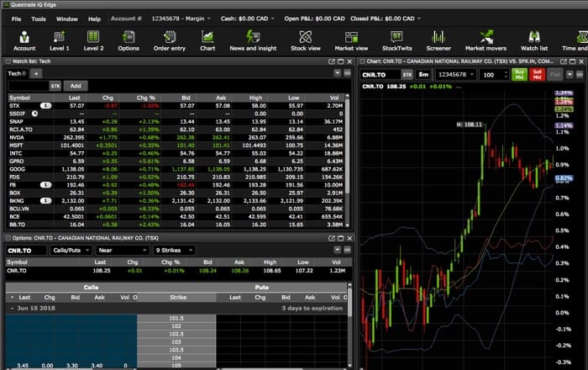588x370 pixels.
Task: Click STK type button in chart panel
Action: [407, 75]
